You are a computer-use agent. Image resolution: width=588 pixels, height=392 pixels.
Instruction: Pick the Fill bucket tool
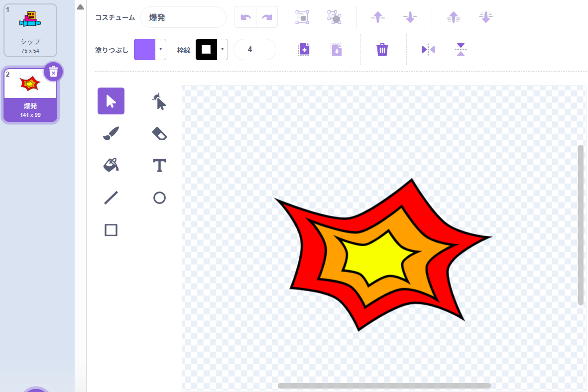point(111,165)
